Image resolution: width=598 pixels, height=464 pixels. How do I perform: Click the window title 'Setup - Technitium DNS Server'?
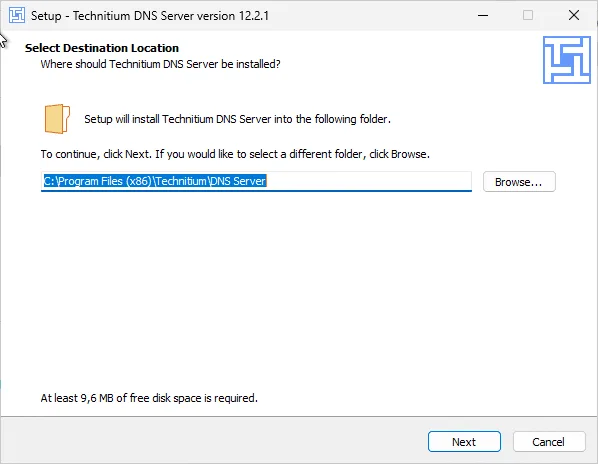pyautogui.click(x=150, y=16)
